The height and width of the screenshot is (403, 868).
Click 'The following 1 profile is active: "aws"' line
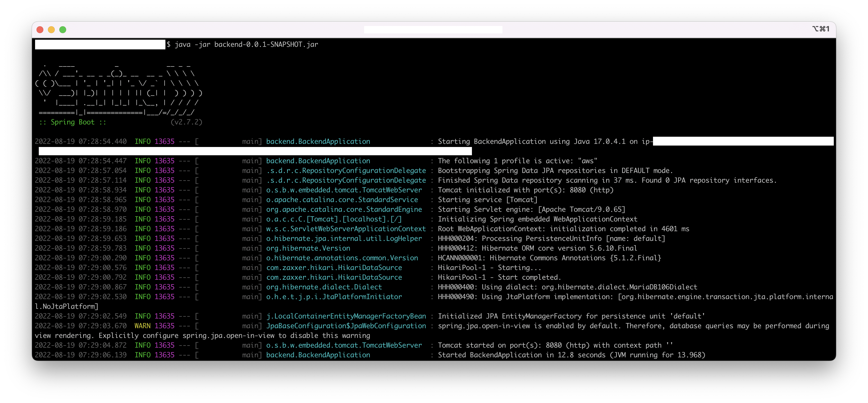518,161
